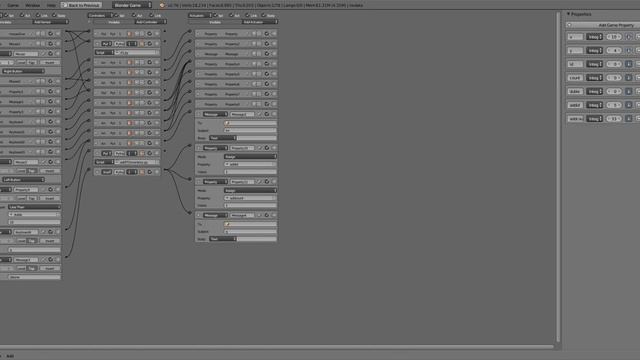Click priority icon on first Python controller
The height and width of the screenshot is (360, 640).
pyautogui.click(x=142, y=44)
